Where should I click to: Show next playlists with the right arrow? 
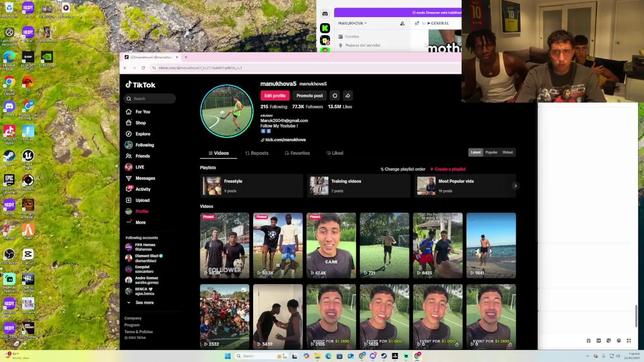515,186
